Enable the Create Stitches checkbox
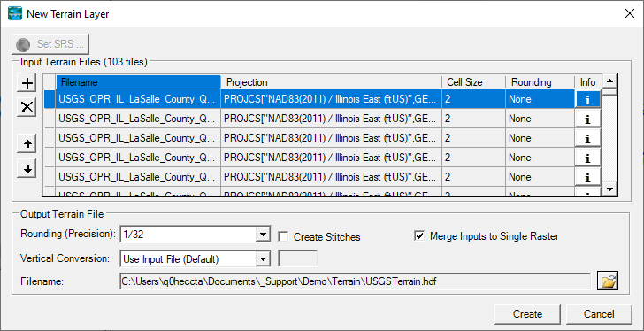 pos(283,236)
